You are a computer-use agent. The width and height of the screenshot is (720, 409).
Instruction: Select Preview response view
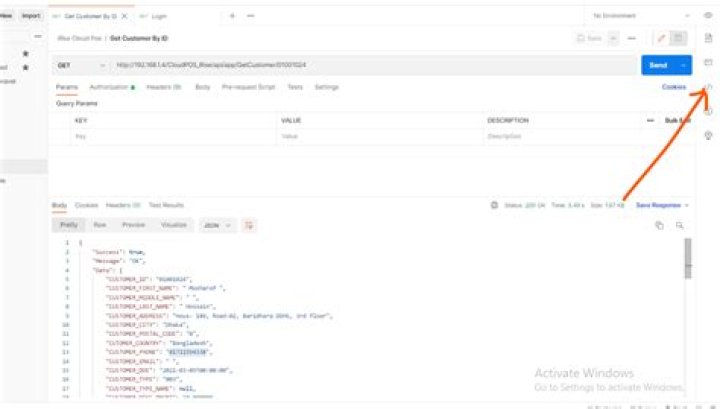[x=134, y=225]
